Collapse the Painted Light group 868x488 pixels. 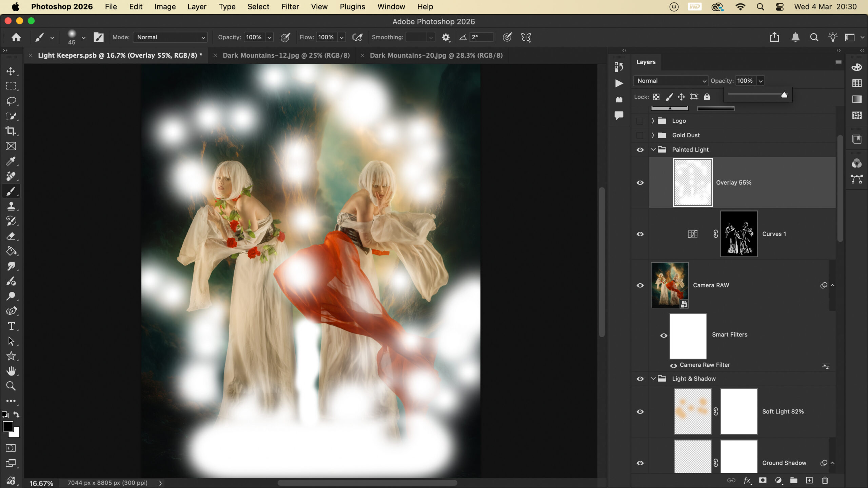coord(653,149)
